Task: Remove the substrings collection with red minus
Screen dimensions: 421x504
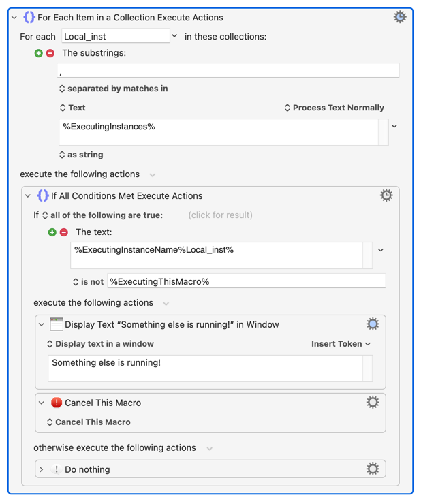Action: coord(50,53)
